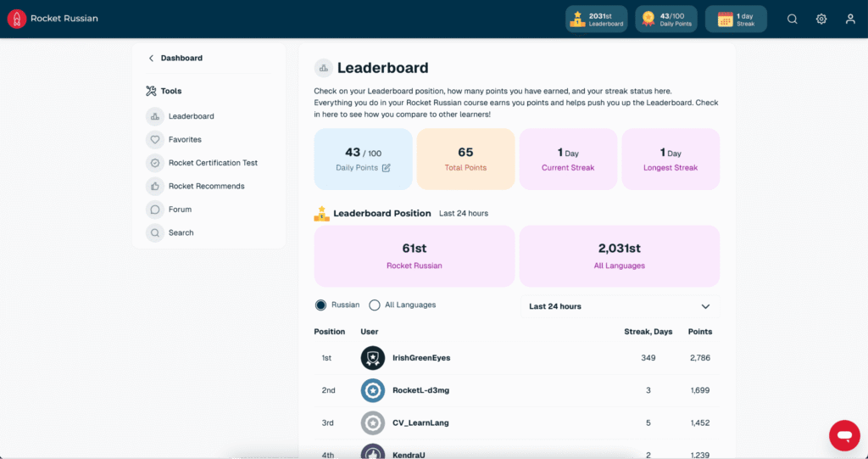Viewport: 868px width, 459px height.
Task: Click the Position column header
Action: point(330,332)
